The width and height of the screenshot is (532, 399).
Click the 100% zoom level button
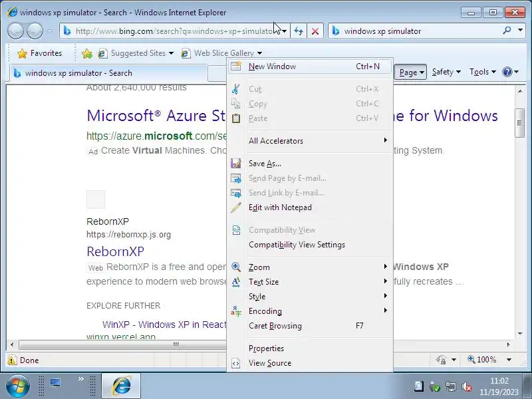(x=482, y=360)
